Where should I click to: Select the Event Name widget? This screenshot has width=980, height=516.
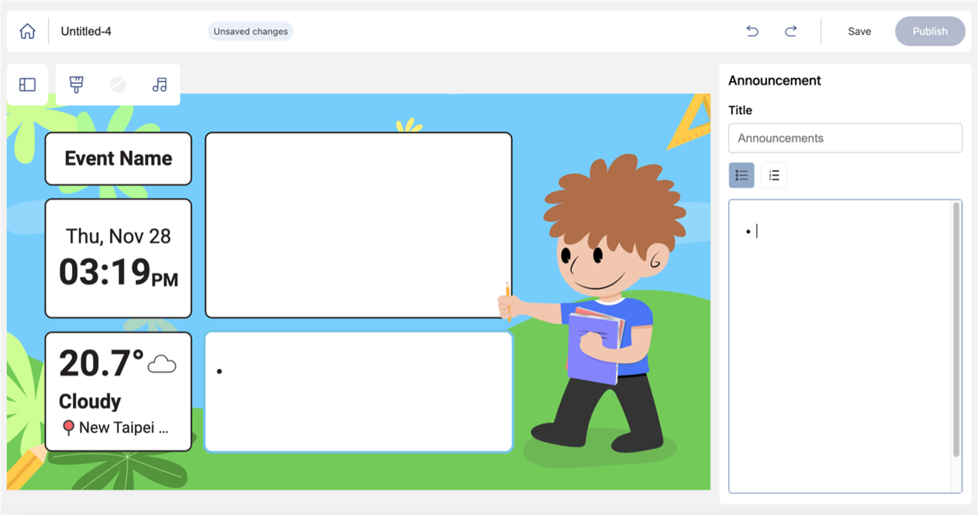[x=119, y=159]
